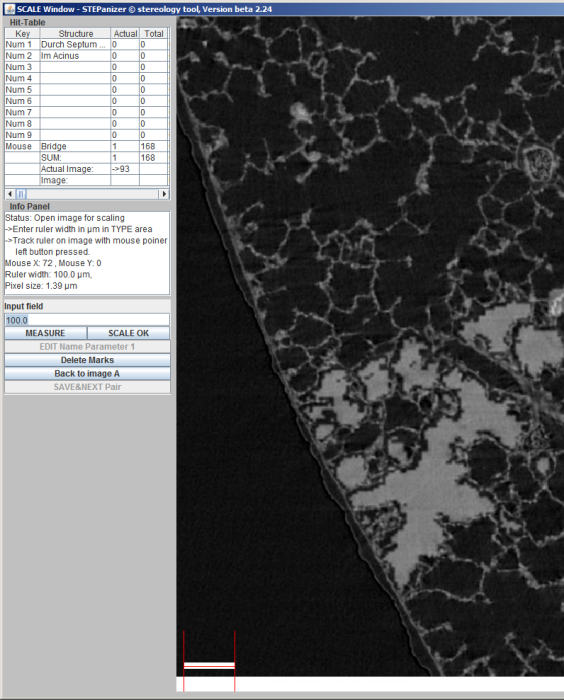
Task: Click the hit-table left scroll arrow
Action: (x=10, y=194)
